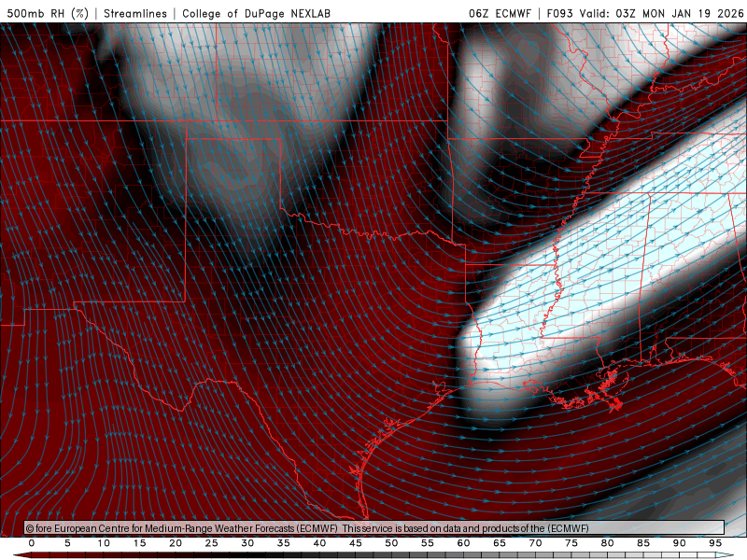Click the '45' value on the color scale
747x560 pixels.
coord(356,543)
